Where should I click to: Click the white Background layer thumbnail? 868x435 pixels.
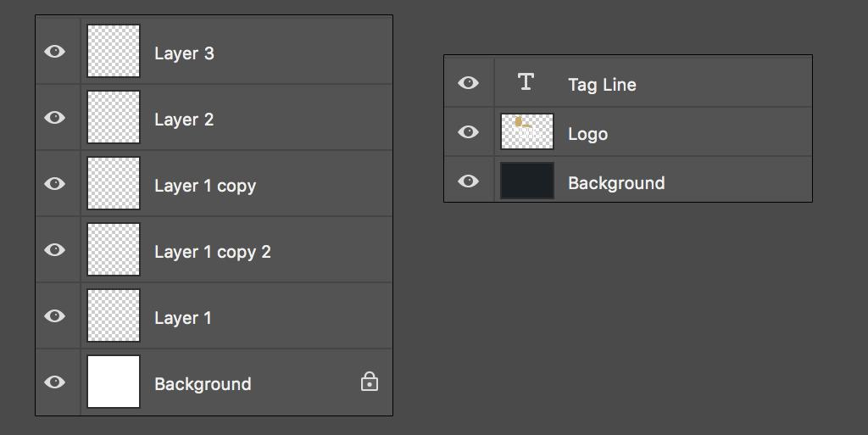[114, 382]
